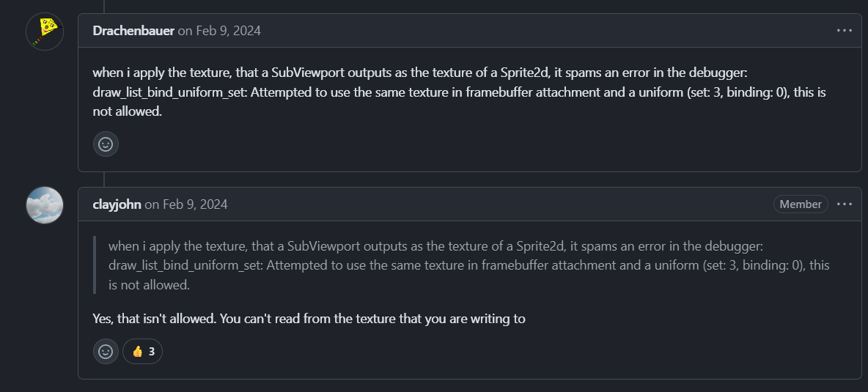Click "not allowed." ending Drachenbauer's comment

coord(127,112)
